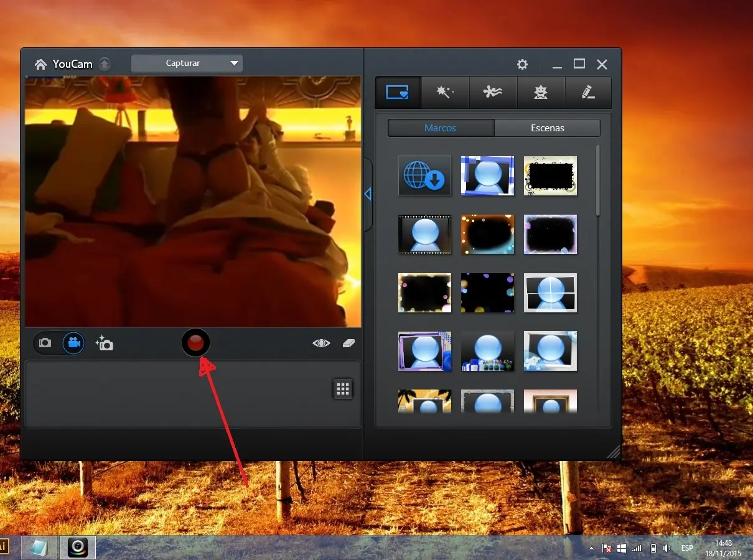Image resolution: width=753 pixels, height=560 pixels.
Task: Open the drawing pencil tab
Action: point(588,92)
